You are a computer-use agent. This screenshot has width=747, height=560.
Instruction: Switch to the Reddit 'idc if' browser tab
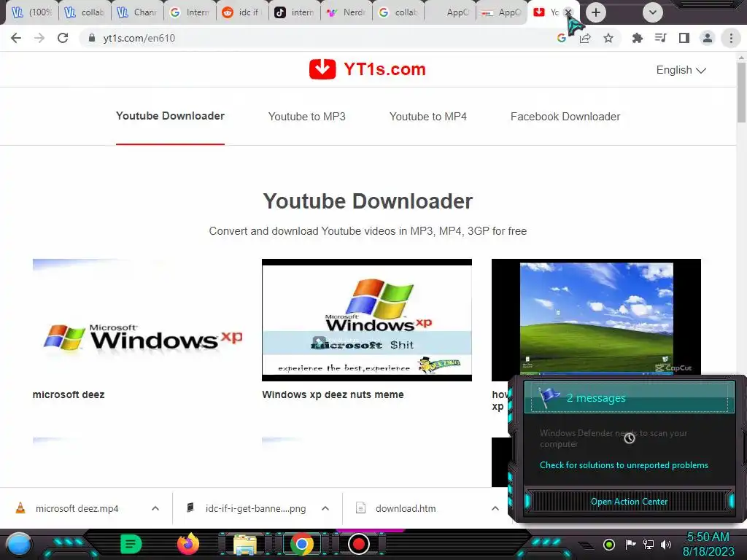(x=242, y=12)
